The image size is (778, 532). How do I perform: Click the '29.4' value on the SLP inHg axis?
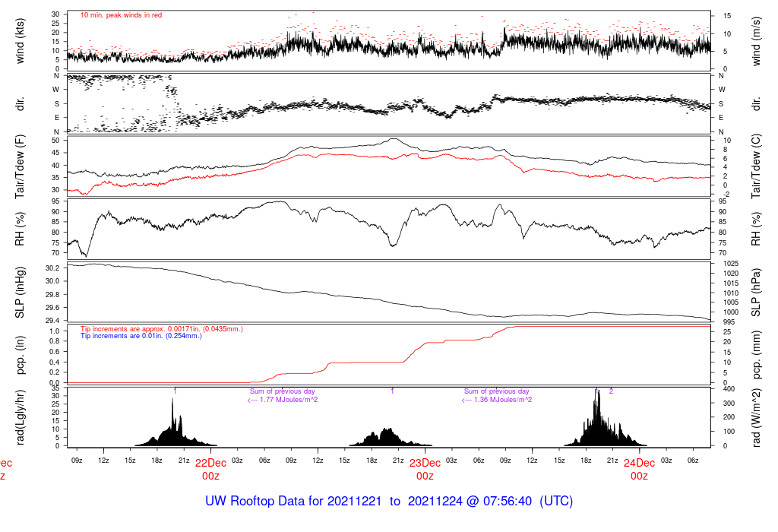53,321
